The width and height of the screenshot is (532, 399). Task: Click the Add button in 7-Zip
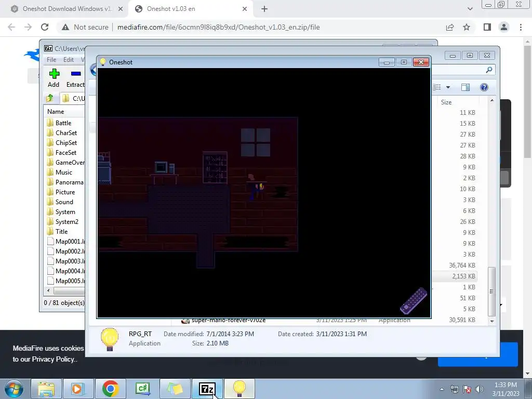pos(54,78)
